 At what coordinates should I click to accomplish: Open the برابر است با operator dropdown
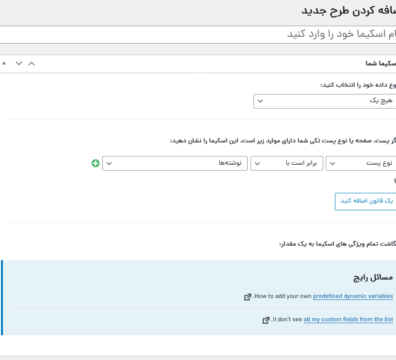287,163
